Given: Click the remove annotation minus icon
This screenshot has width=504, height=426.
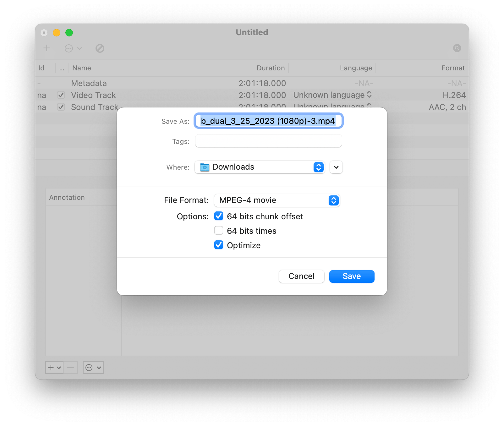Looking at the screenshot, I should 70,368.
